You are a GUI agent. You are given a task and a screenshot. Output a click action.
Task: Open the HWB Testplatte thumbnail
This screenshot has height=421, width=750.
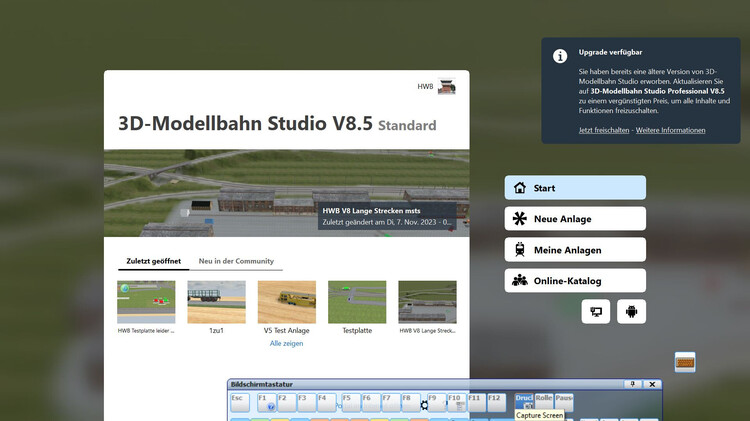(x=146, y=302)
